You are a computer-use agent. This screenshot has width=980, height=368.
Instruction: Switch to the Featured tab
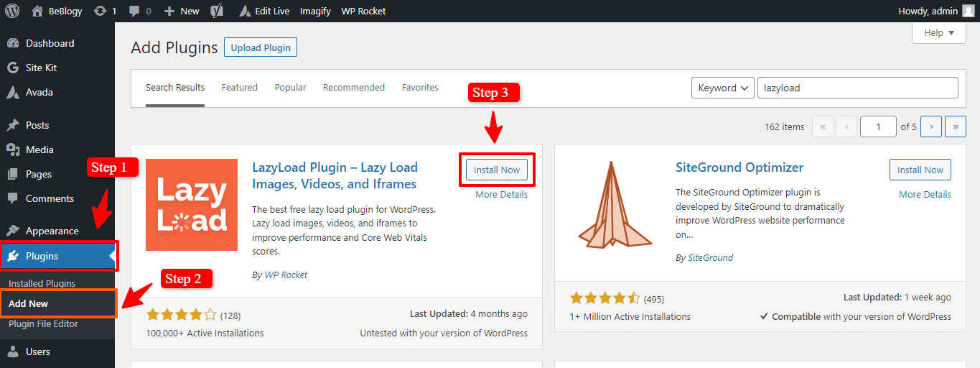tap(239, 88)
